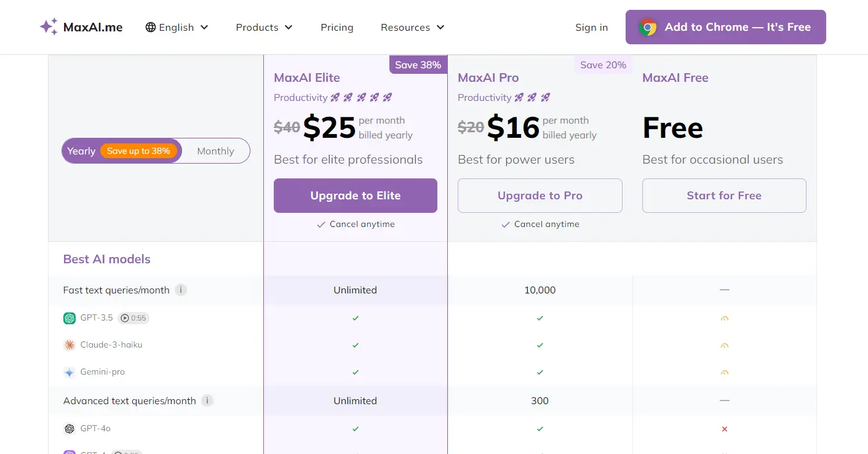The image size is (868, 454).
Task: Click the Pro checkmark in the GPT-4o row
Action: (x=540, y=429)
